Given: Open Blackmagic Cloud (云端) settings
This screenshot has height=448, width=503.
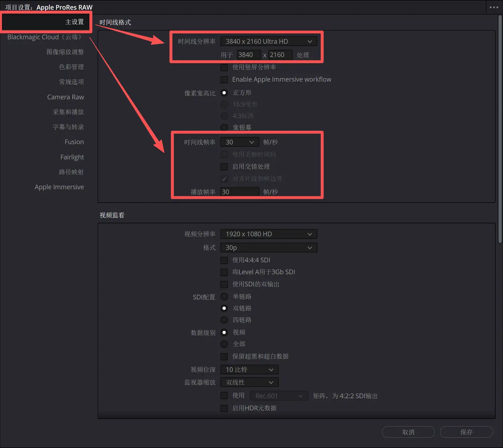Looking at the screenshot, I should (45, 37).
